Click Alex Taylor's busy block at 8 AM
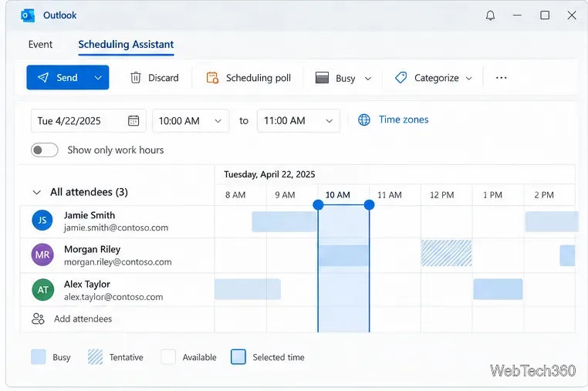The image size is (588, 391). 248,289
